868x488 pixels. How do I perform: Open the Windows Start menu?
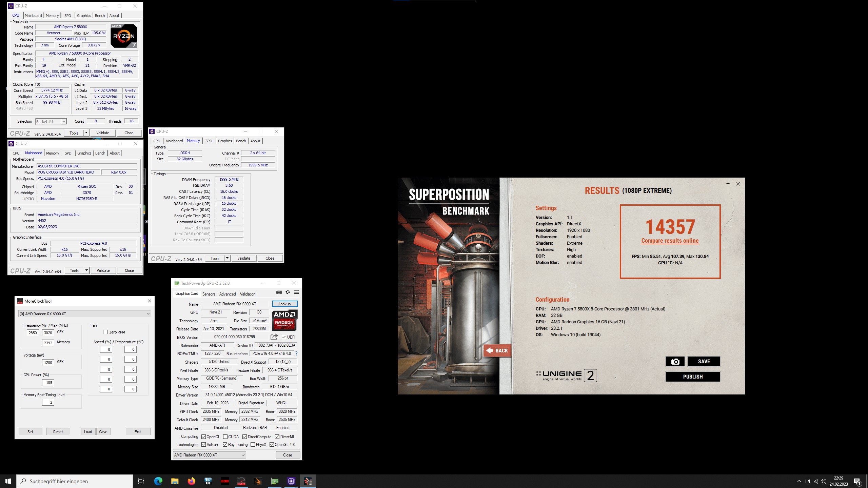point(8,481)
